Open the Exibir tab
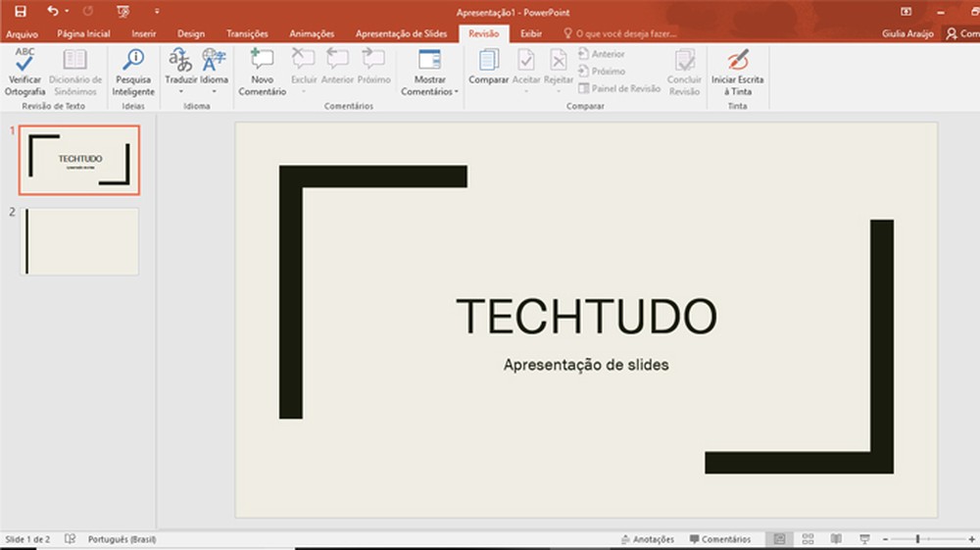This screenshot has width=980, height=550. tap(531, 33)
